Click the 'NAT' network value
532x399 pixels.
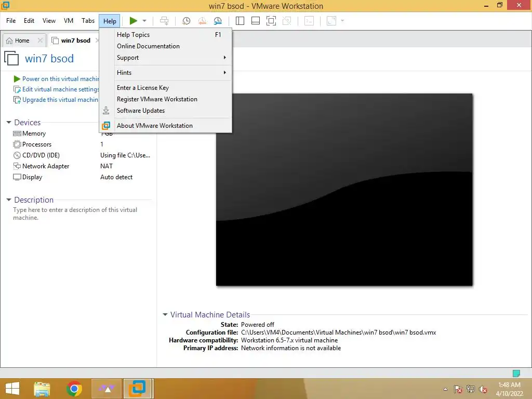tap(107, 166)
